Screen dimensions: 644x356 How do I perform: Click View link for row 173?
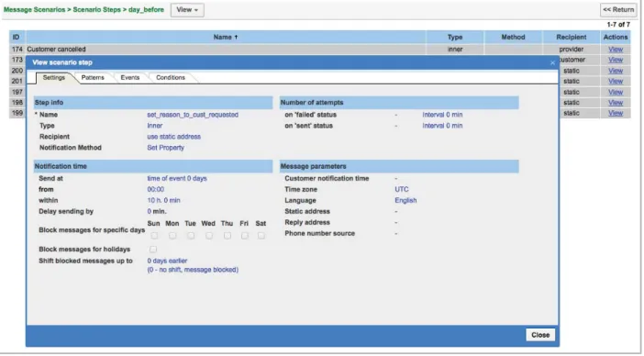click(616, 60)
